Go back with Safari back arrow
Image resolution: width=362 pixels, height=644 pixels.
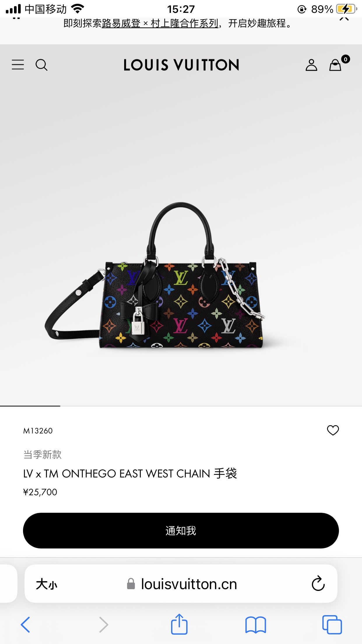(26, 624)
